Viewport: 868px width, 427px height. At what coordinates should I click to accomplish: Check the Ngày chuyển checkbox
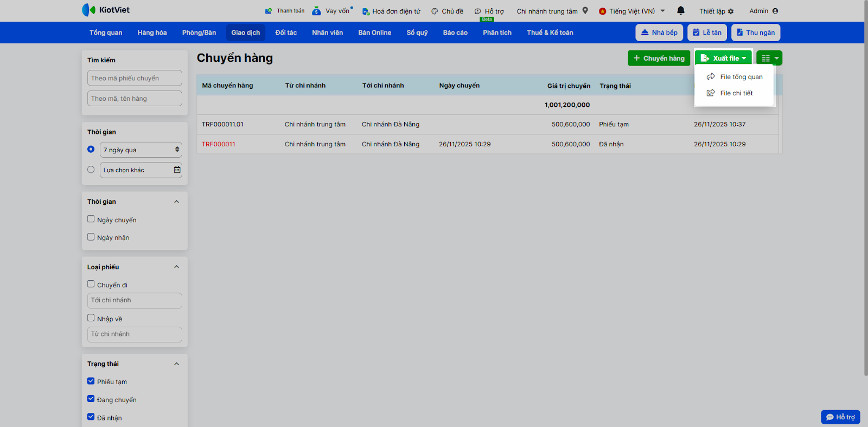click(91, 219)
